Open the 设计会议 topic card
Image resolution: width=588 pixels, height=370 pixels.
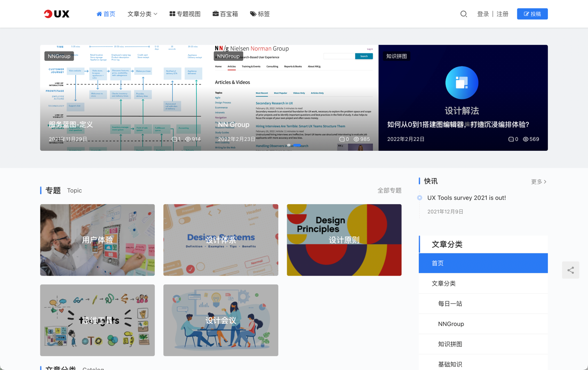(221, 320)
